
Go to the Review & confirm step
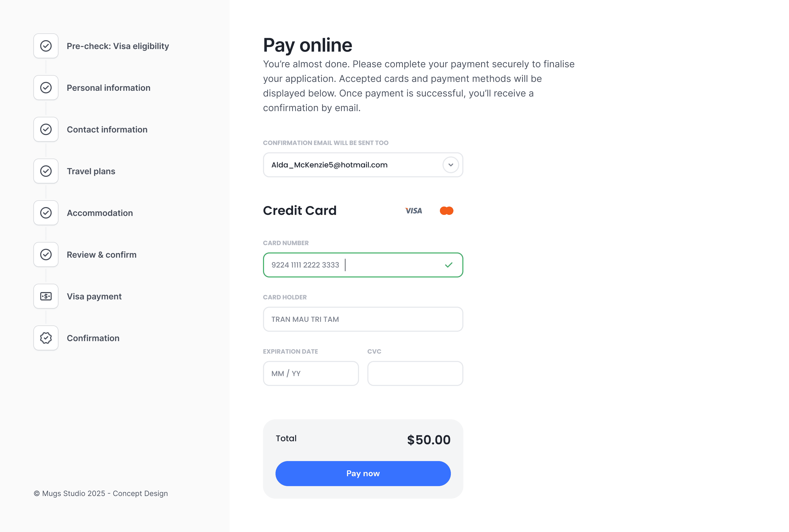(101, 255)
